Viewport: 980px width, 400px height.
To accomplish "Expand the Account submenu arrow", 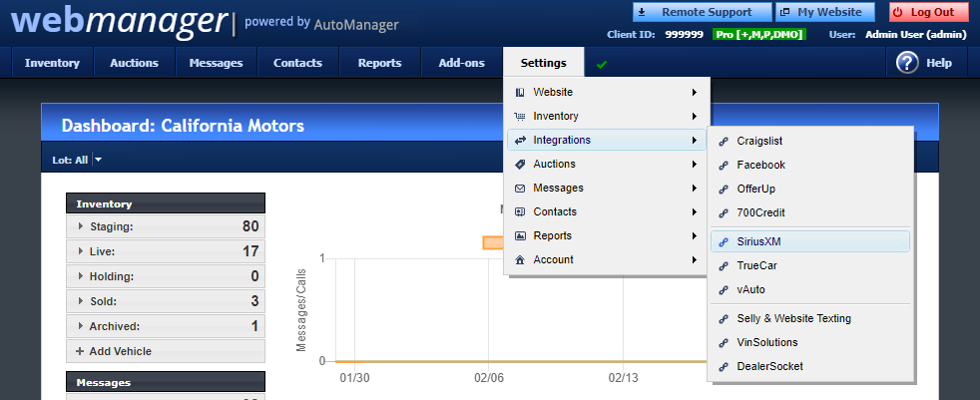I will coord(695,260).
